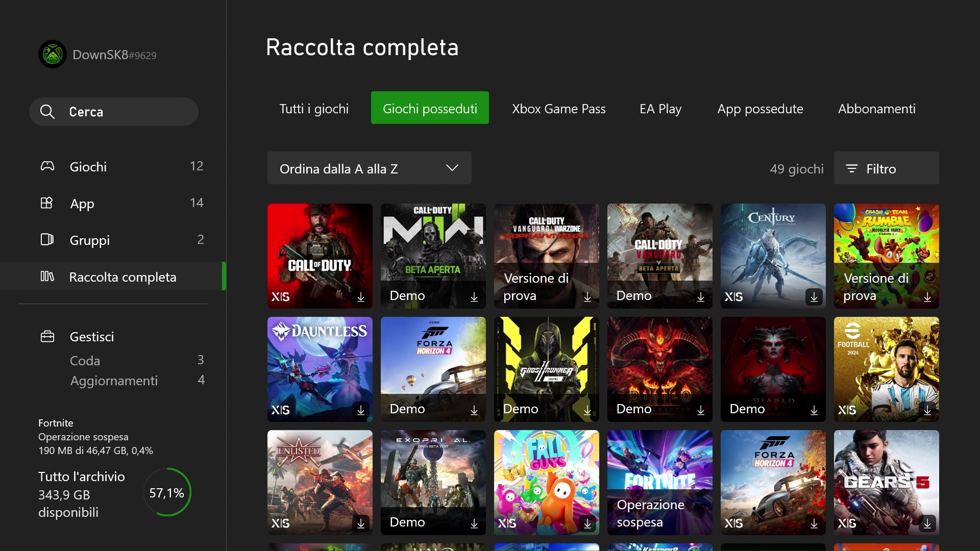
Task: Switch to the EA Play tab
Action: point(660,108)
